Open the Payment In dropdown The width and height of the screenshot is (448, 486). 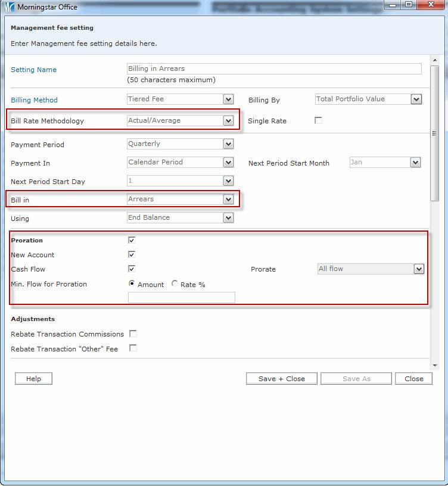228,163
